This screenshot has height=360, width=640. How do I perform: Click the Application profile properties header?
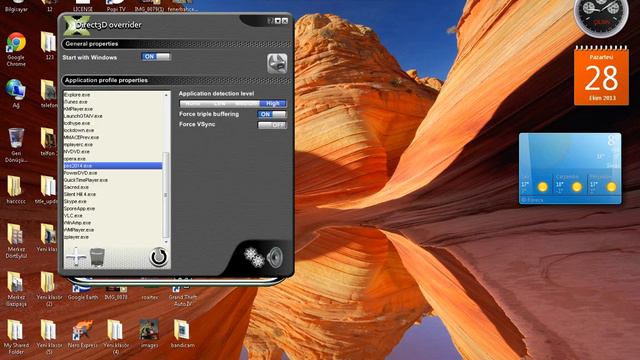[176, 80]
